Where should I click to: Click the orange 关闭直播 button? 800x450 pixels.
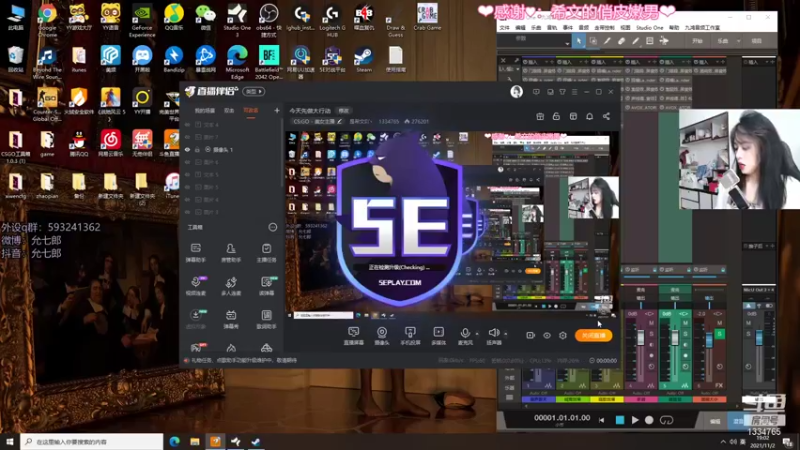pos(593,335)
